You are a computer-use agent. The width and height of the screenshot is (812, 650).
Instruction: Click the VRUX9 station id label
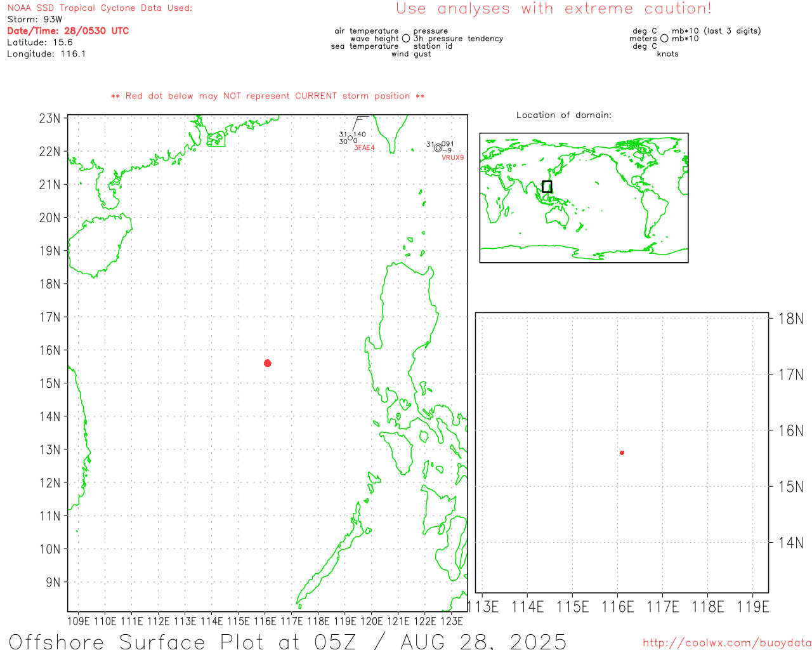point(453,157)
